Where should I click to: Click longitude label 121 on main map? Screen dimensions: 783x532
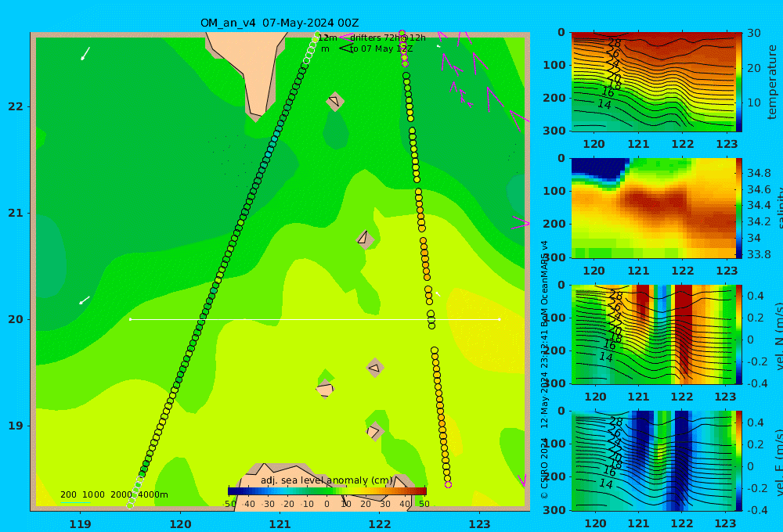280,524
